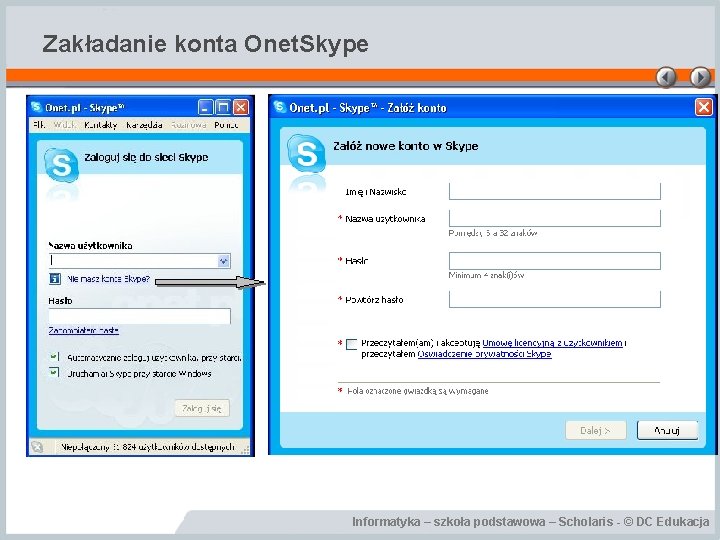Click the Minimum 4 znaki hint text
This screenshot has height=540, width=720.
point(486,275)
